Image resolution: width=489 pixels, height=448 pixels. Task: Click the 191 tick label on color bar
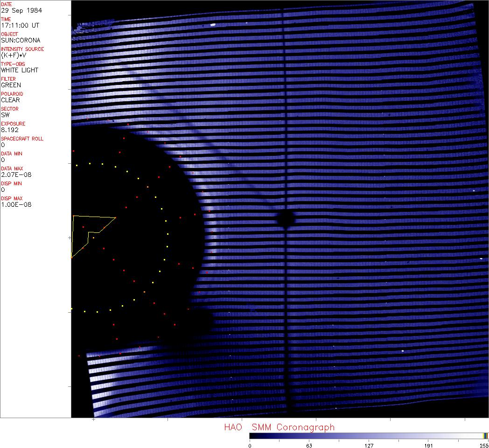click(428, 445)
